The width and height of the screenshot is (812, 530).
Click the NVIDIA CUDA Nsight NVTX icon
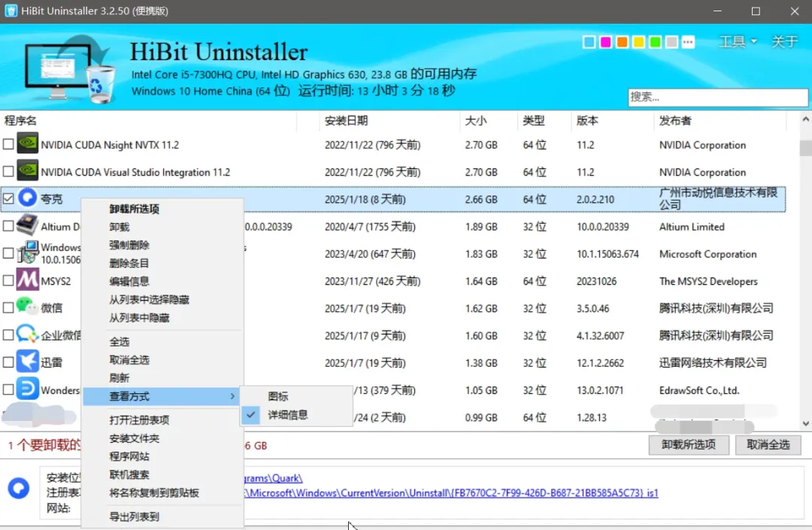click(x=28, y=144)
